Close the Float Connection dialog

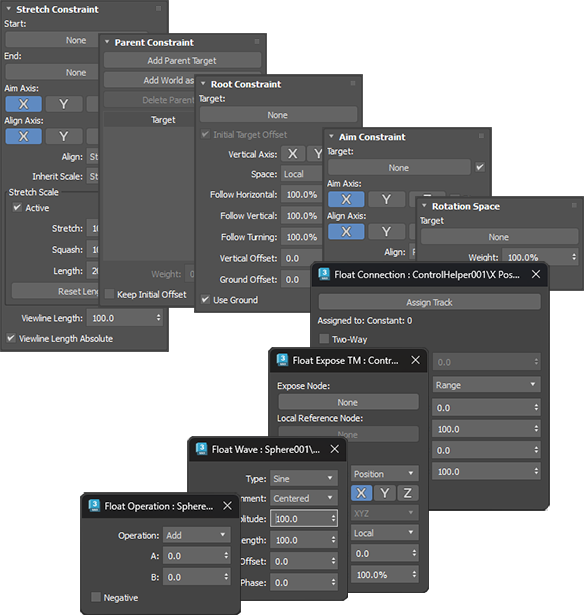(536, 274)
